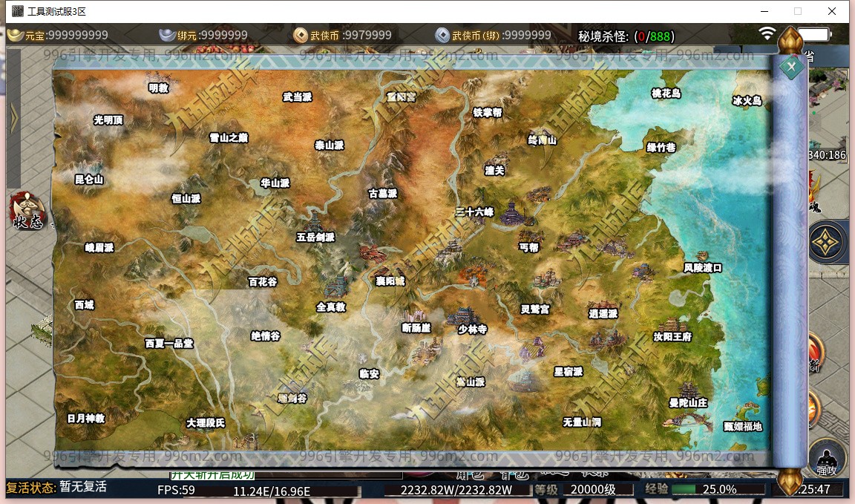This screenshot has height=504, width=855.
Task: Select 西夏一品堂 on the map
Action: point(169,343)
